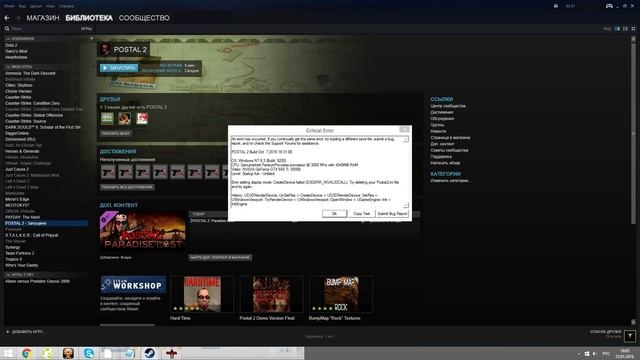Click Big Picture controller icon
The image size is (640, 360).
click(x=609, y=6)
